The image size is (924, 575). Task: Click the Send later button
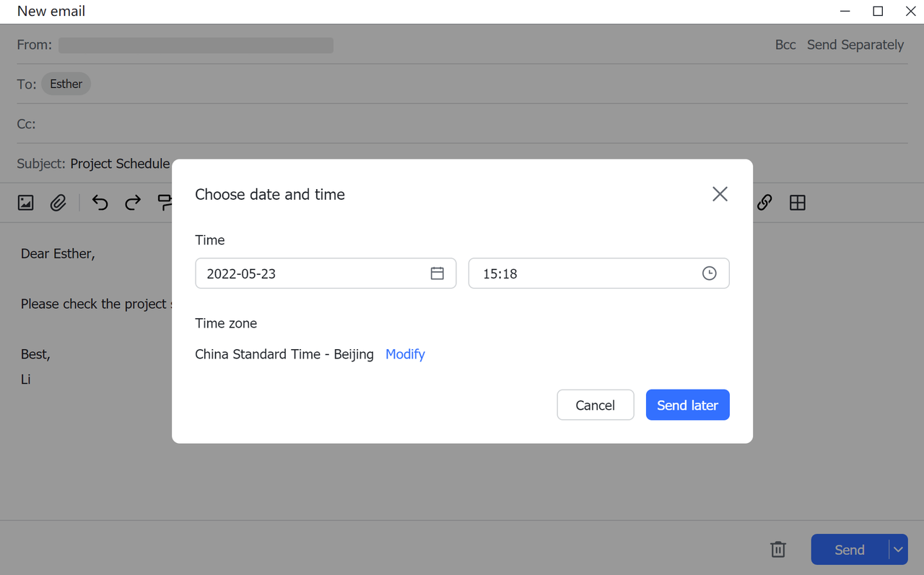pyautogui.click(x=687, y=405)
